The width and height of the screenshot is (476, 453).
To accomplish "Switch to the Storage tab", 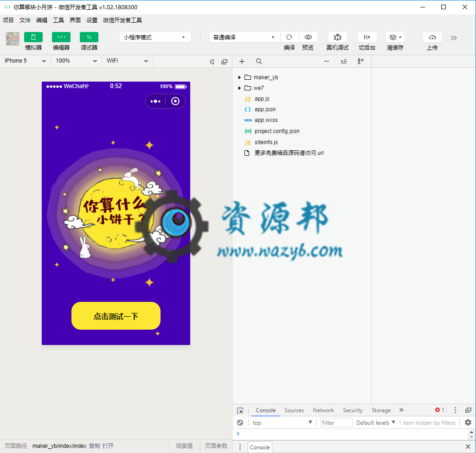I will point(381,410).
